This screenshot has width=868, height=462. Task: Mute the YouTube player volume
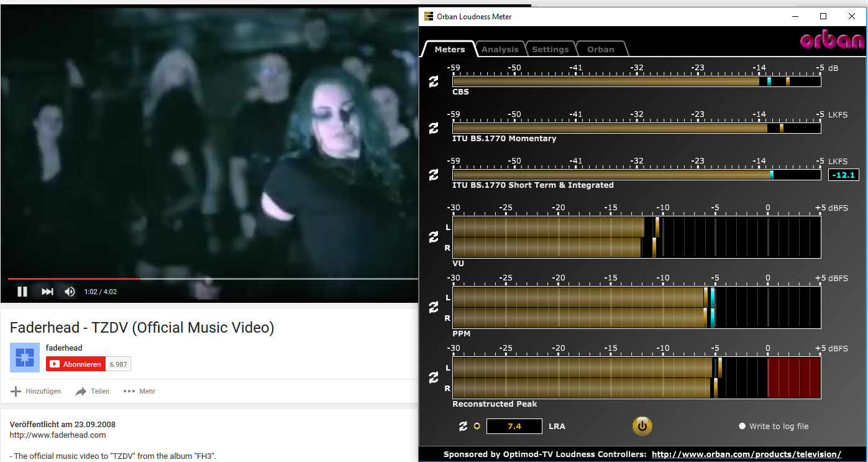(x=70, y=291)
